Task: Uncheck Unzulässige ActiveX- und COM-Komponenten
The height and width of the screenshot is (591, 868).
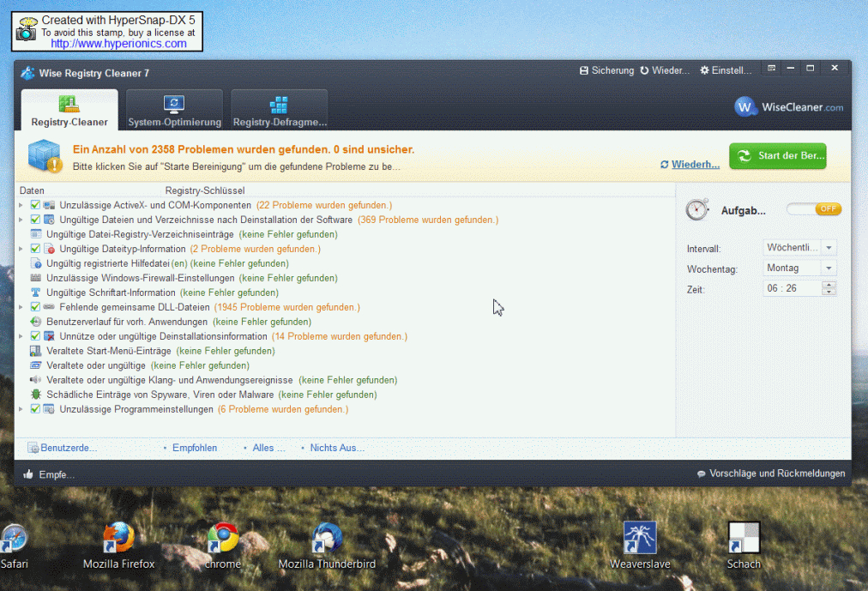Action: pos(35,205)
